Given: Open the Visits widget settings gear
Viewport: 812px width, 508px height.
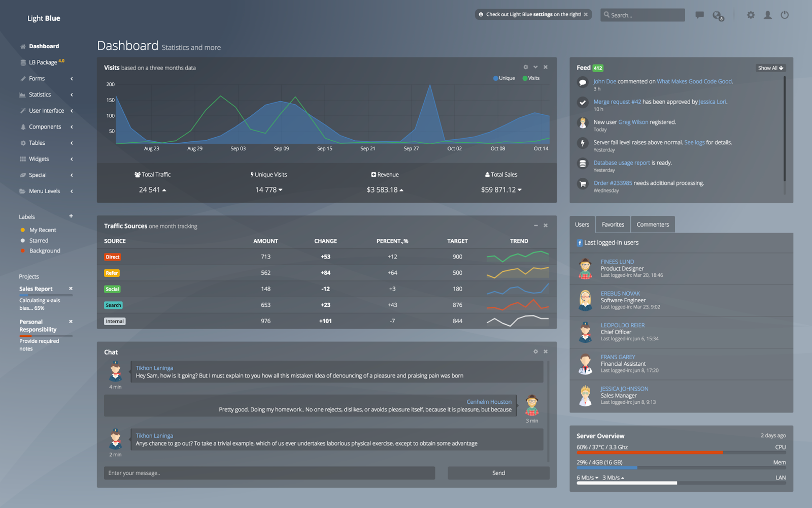Looking at the screenshot, I should (525, 67).
